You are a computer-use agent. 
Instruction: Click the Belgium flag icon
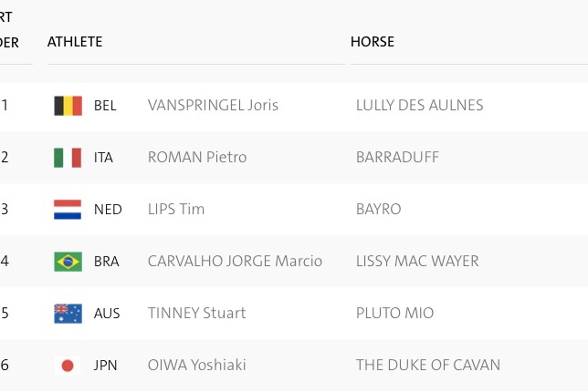[68, 106]
